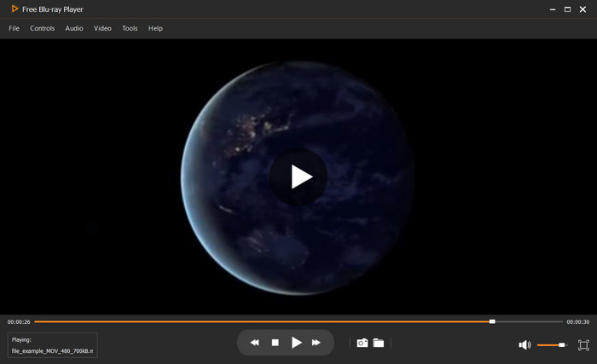Viewport: 597px width, 364px height.
Task: Click the Playing: label
Action: point(21,339)
